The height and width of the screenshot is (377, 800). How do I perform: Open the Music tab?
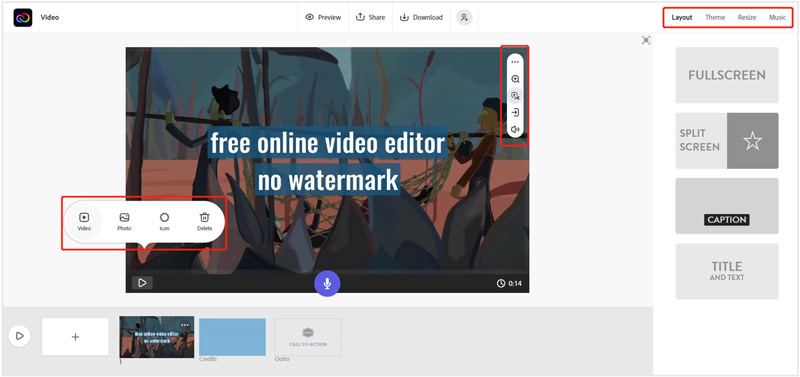pos(778,17)
